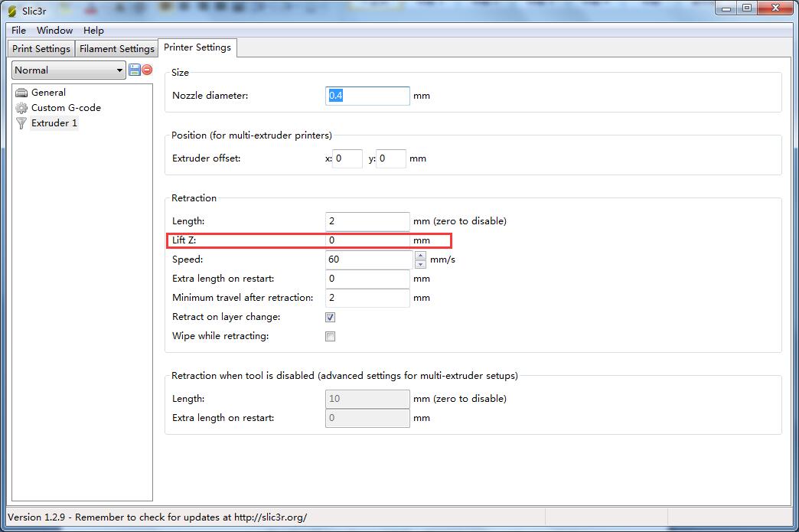Click the save preset floppy disk icon
This screenshot has width=799, height=532.
click(135, 70)
